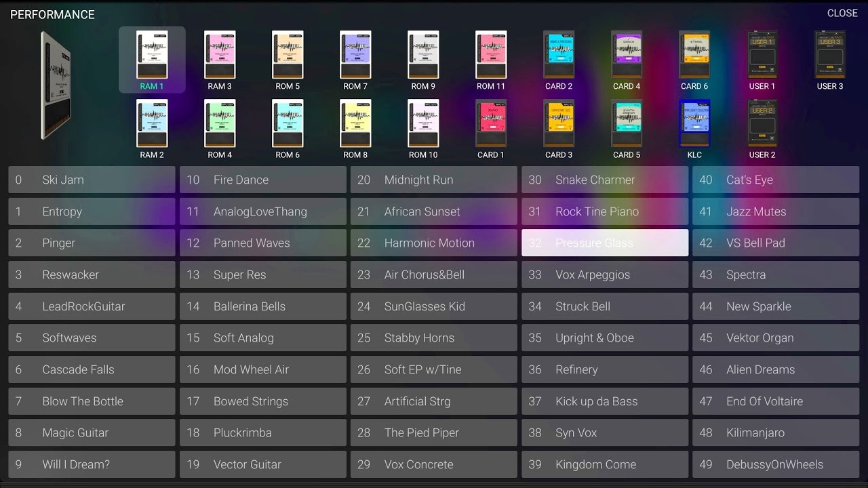Select the ROM 9 card

pos(423,55)
